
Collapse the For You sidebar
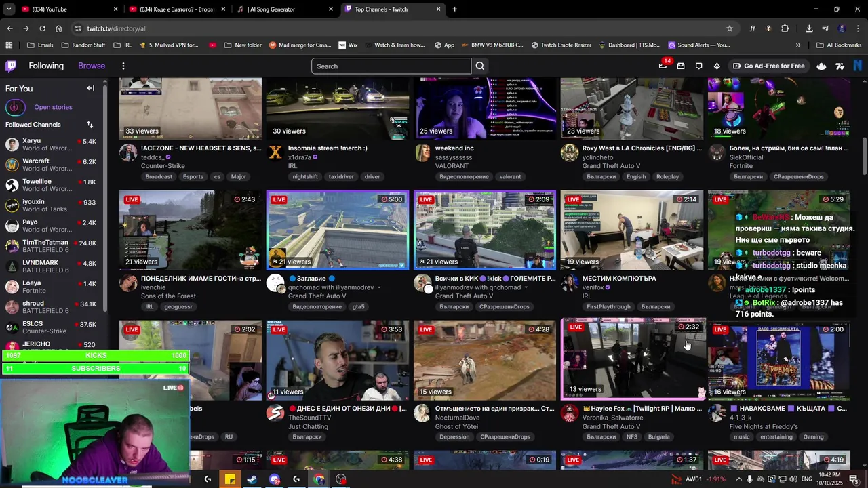pyautogui.click(x=90, y=88)
